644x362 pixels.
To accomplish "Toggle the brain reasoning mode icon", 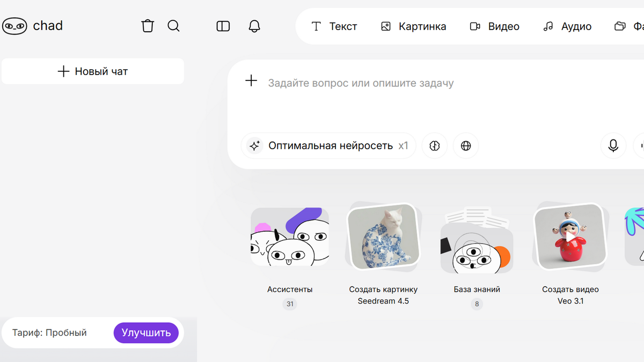I will click(x=435, y=145).
